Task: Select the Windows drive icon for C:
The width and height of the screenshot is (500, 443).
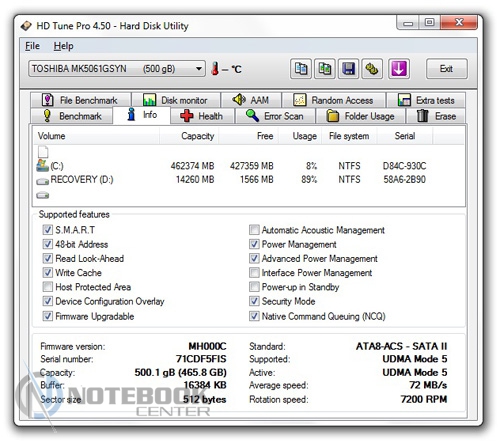Action: [x=42, y=165]
